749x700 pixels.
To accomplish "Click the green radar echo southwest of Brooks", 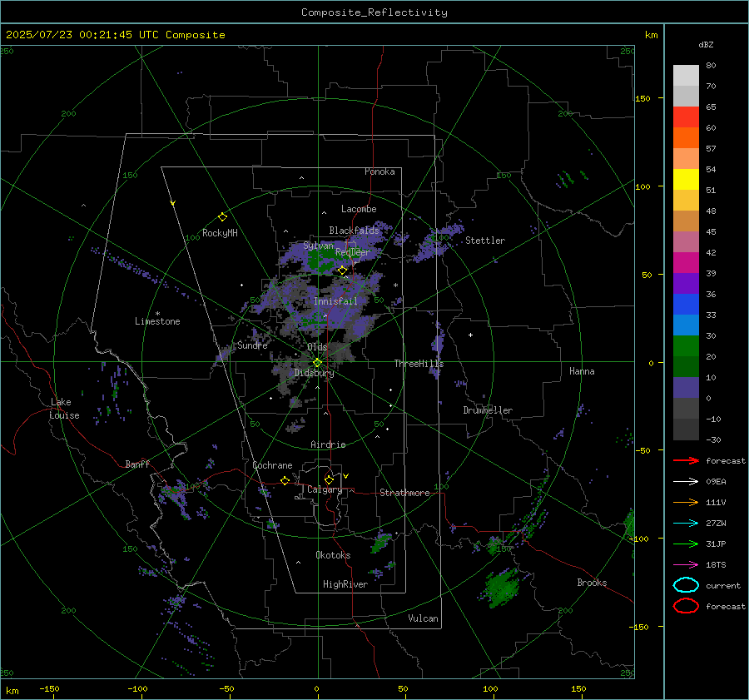I will pos(502,587).
